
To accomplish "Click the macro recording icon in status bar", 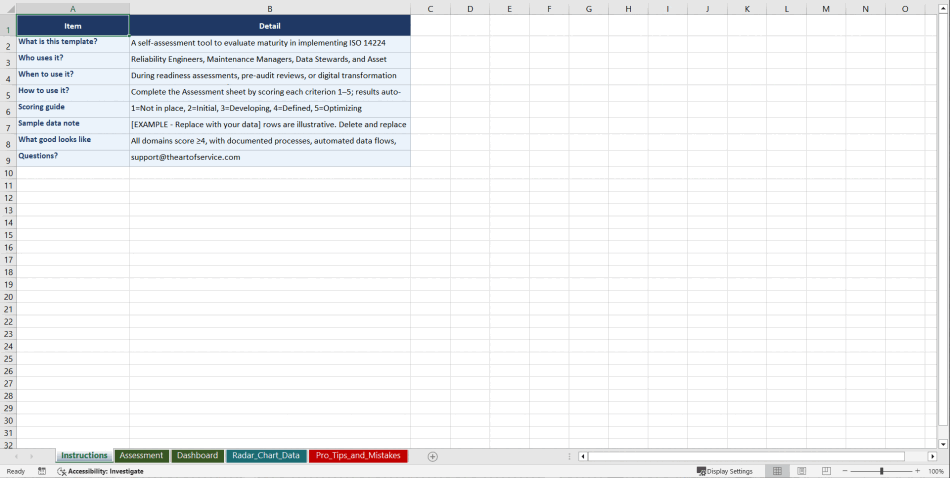I will [x=42, y=471].
